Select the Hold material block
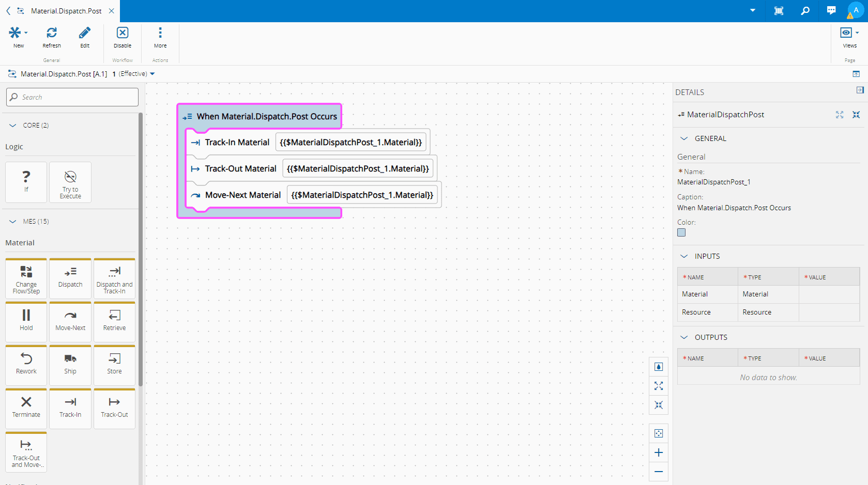The image size is (868, 485). coord(26,321)
